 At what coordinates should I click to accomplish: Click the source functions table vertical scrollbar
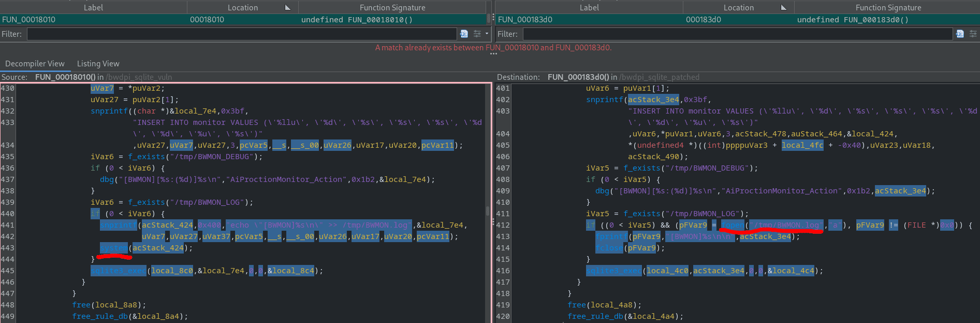[488, 19]
